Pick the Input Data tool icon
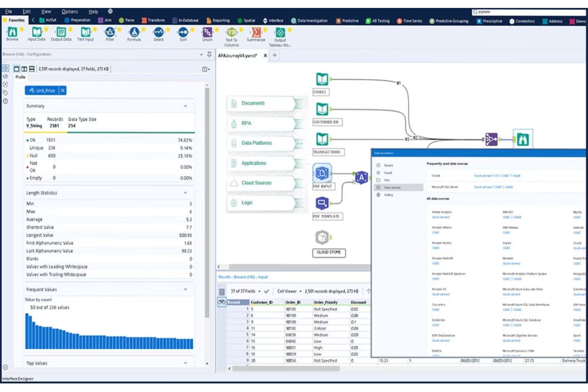588x392 pixels. (37, 32)
